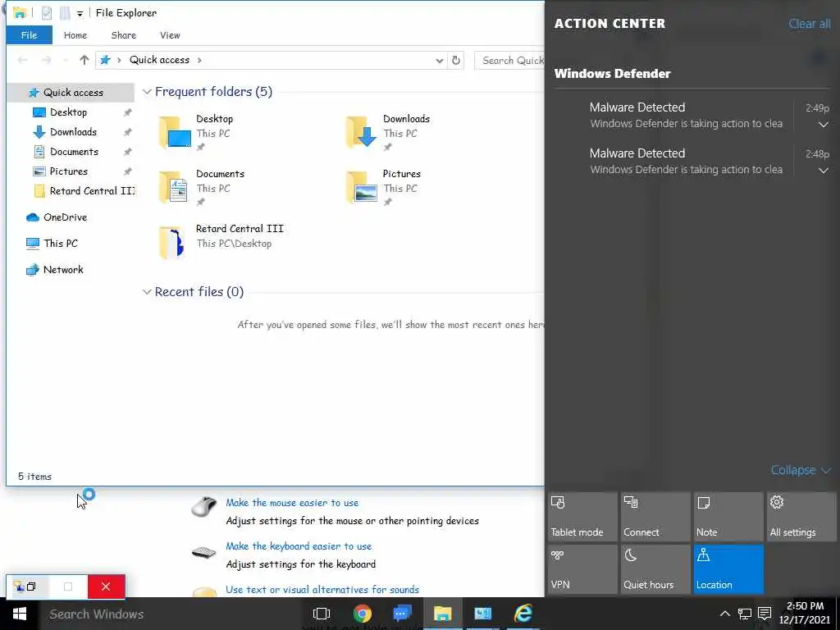Click the keyboard icon in Ease of Access
The width and height of the screenshot is (840, 630).
pos(204,552)
